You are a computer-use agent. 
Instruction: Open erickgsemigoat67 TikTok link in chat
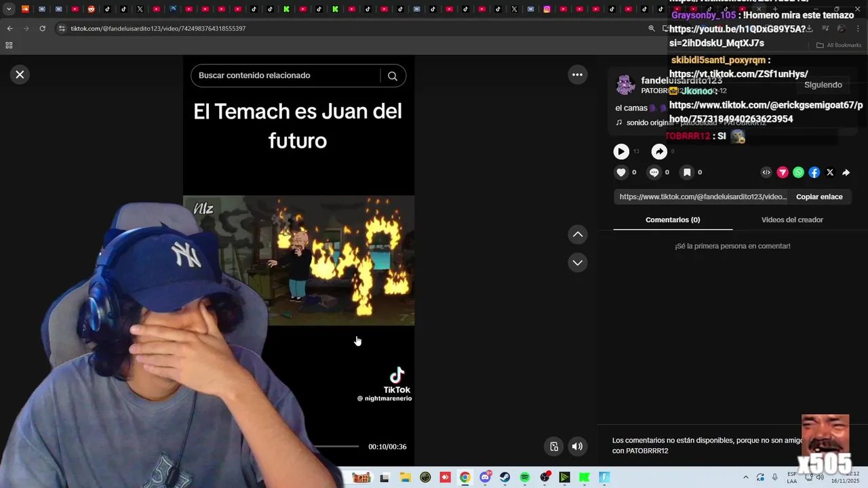tap(766, 112)
